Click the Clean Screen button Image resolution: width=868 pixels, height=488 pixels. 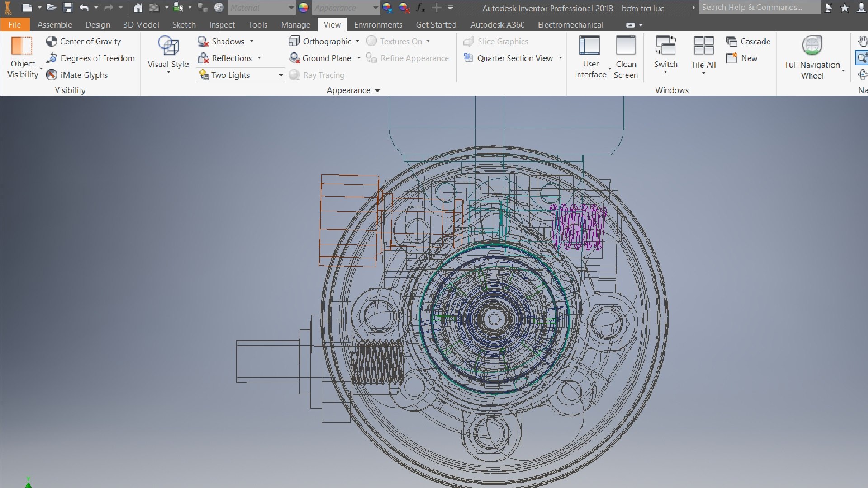coord(626,57)
